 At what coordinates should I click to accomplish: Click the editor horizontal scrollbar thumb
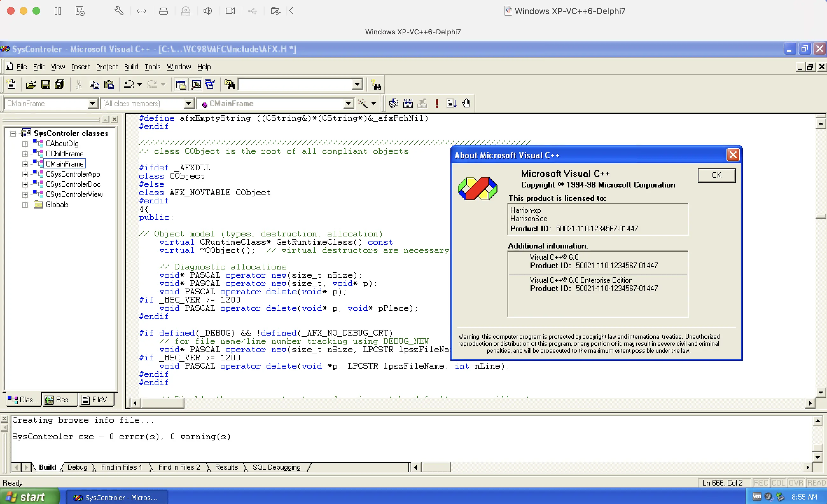click(x=163, y=403)
